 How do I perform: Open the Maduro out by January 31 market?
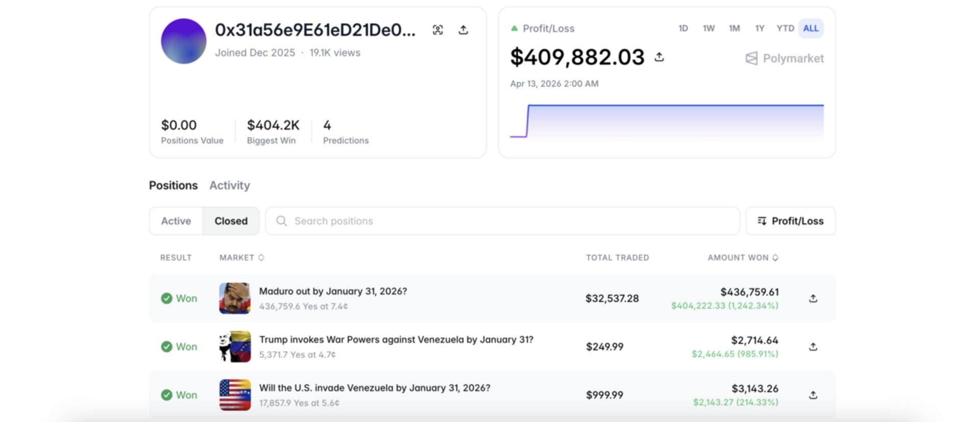[x=333, y=291]
